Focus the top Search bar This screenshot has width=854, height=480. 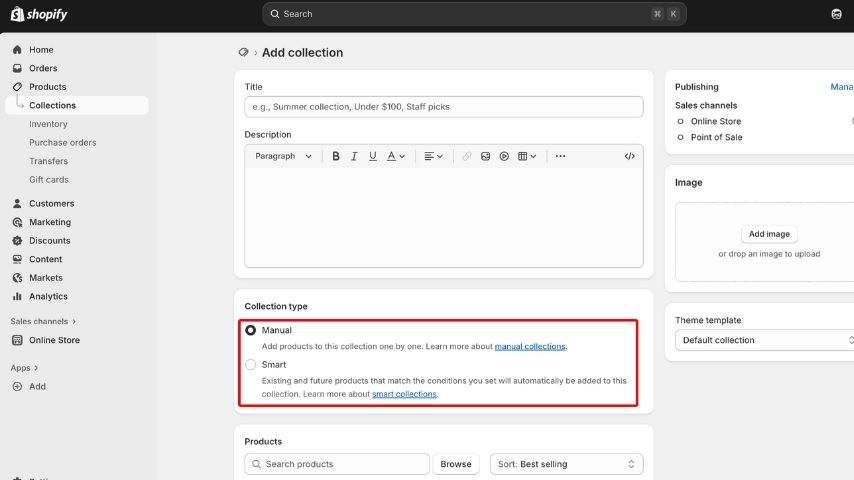pyautogui.click(x=474, y=14)
